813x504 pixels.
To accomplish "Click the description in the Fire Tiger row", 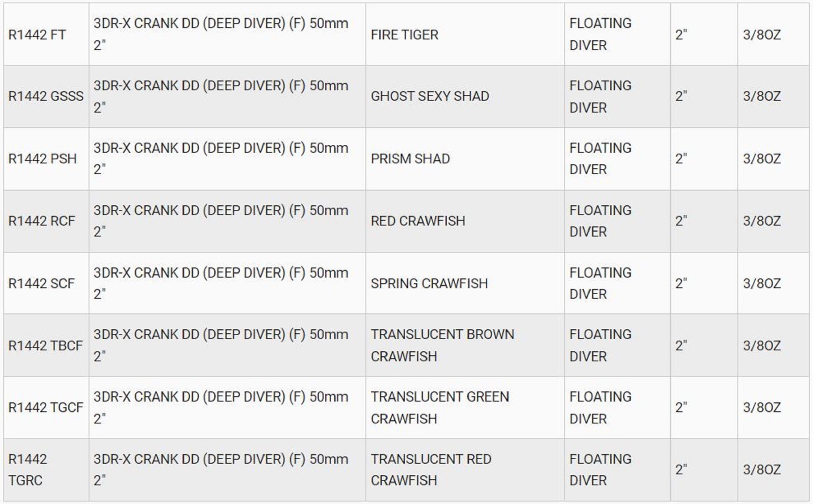I will pos(221,34).
